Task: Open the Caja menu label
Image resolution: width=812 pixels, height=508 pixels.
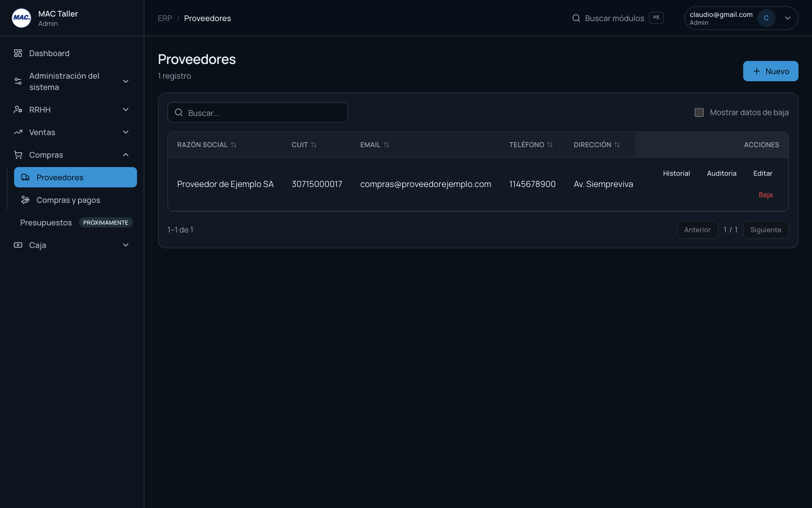Action: 38,245
